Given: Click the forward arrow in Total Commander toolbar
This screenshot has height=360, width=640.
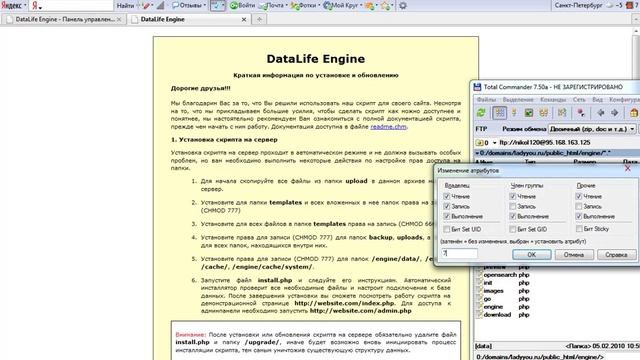Looking at the screenshot, I should pyautogui.click(x=615, y=113).
